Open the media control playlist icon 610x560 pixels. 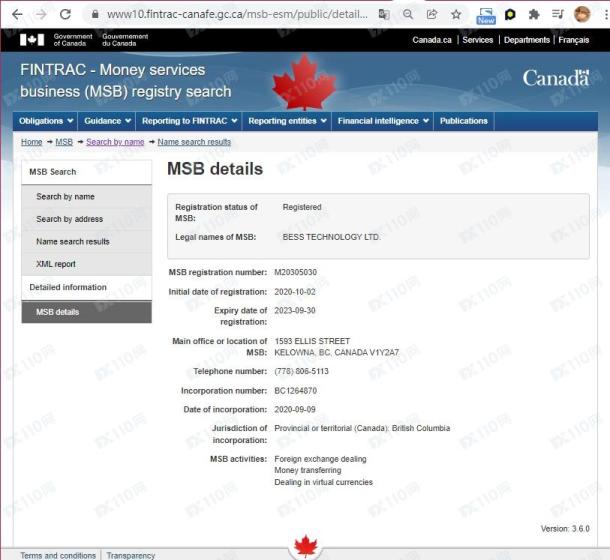[x=558, y=14]
